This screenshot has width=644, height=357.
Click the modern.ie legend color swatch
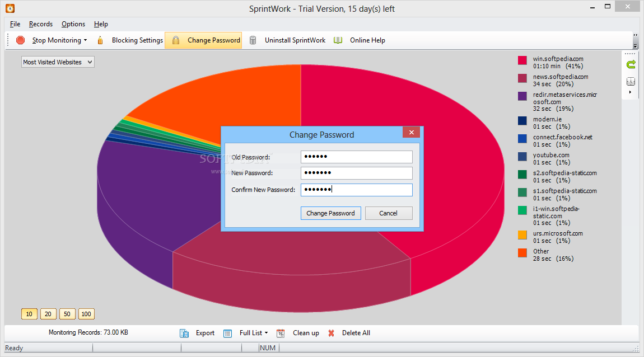click(522, 121)
